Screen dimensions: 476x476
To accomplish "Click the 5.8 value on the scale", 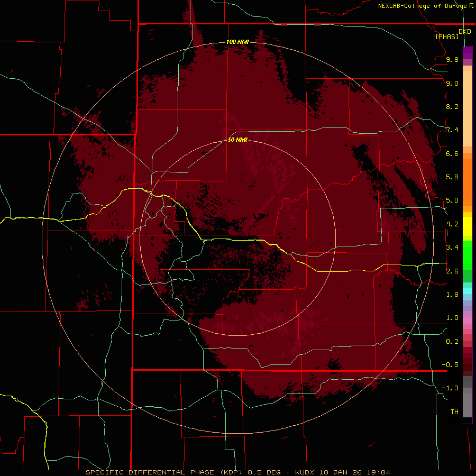I will [x=452, y=177].
